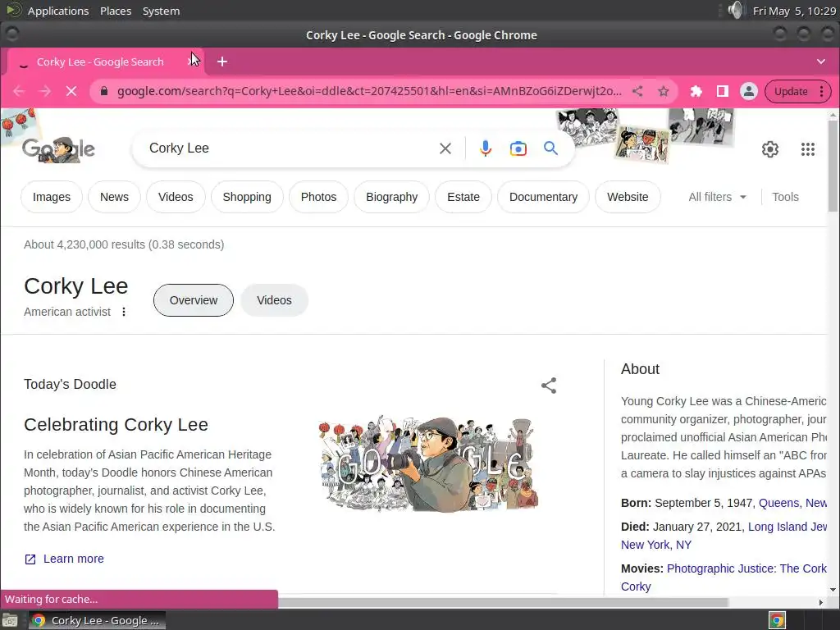Screen dimensions: 840x630
Task: Switch to the Overview tab
Action: (194, 300)
